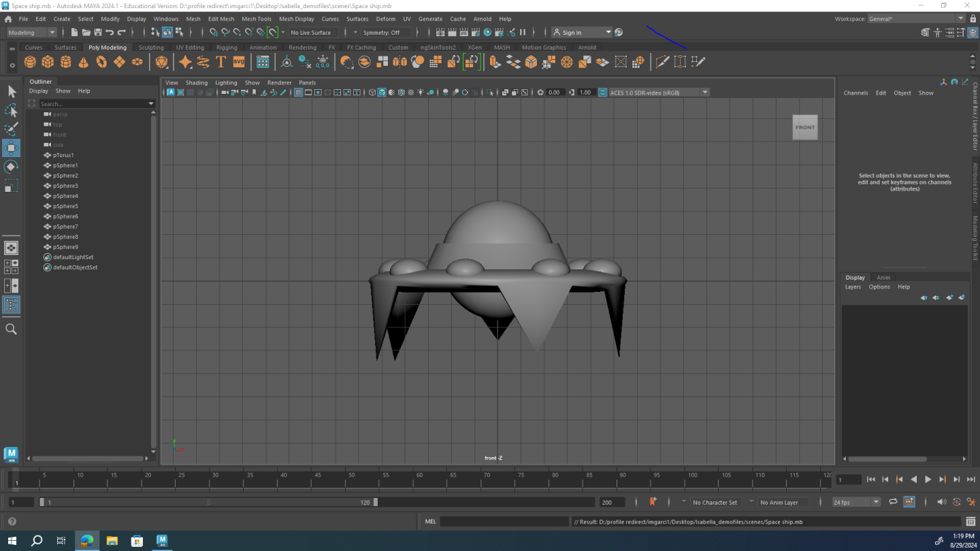Click the Multi-Cut tool shelf icon
Viewport: 980px width, 551px height.
[x=662, y=62]
